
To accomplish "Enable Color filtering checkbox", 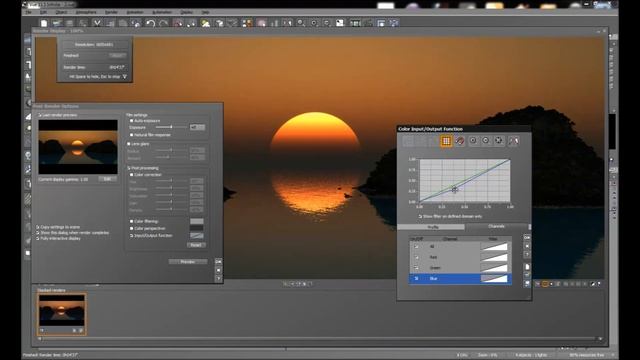I will [131, 221].
